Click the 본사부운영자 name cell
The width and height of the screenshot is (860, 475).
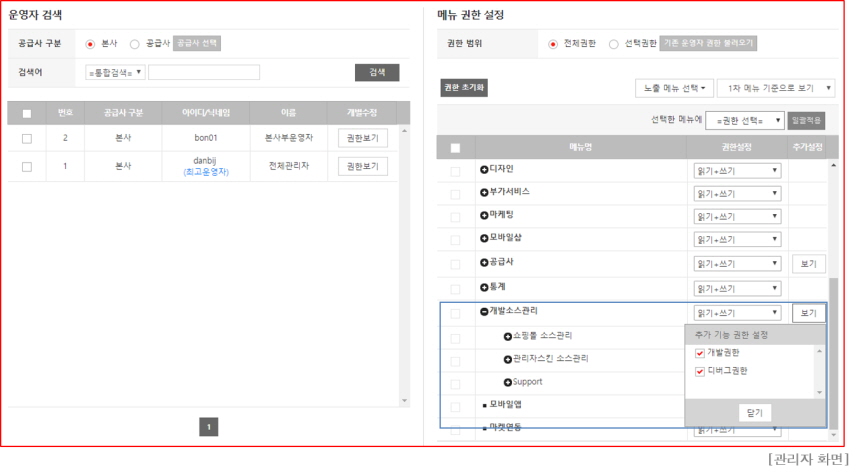tap(288, 138)
